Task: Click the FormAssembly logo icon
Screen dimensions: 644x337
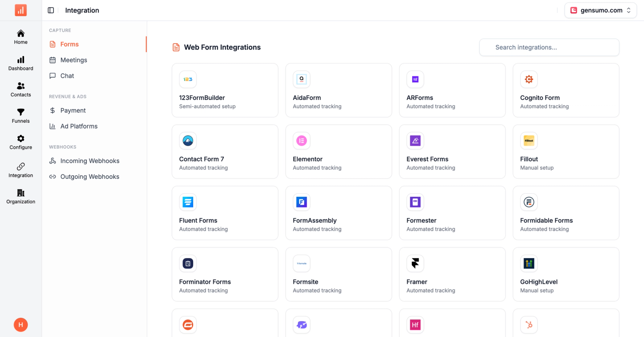Action: [x=301, y=202]
